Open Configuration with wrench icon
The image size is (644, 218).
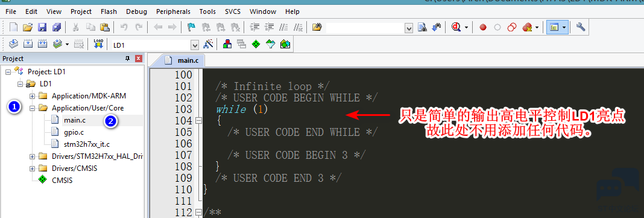coord(580,28)
